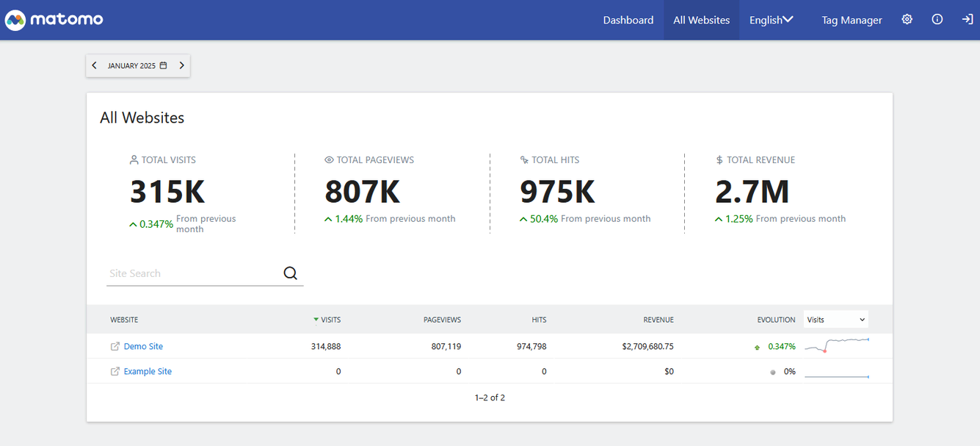Viewport: 980px width, 446px height.
Task: Open Demo Site external link icon
Action: point(115,347)
